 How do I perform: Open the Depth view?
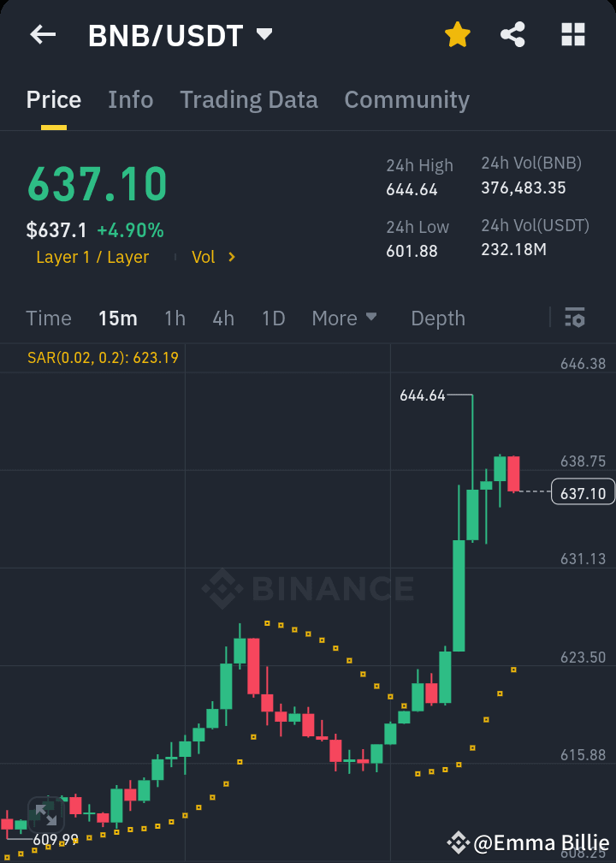pos(437,318)
